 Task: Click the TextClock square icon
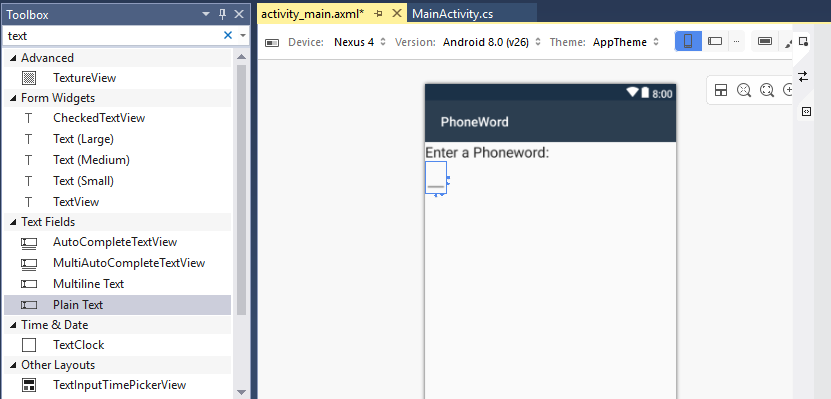pyautogui.click(x=29, y=345)
